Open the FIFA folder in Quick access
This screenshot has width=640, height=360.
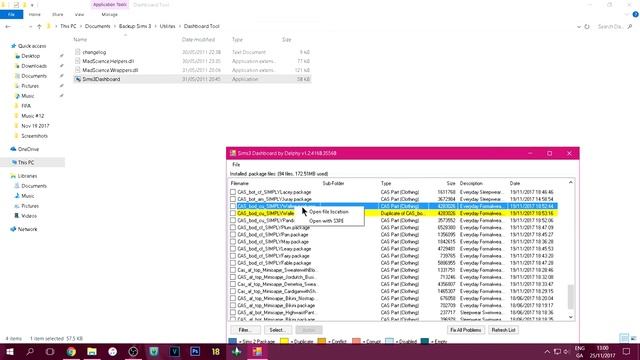(26, 106)
